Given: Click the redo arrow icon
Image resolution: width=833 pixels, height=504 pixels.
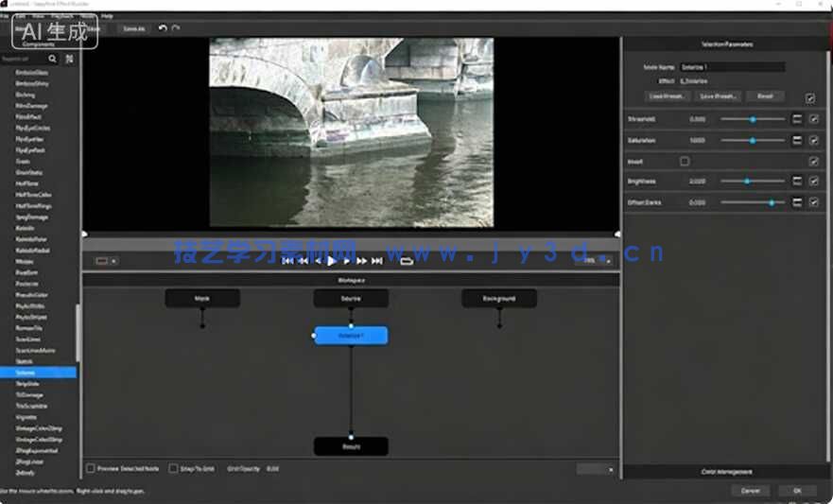Looking at the screenshot, I should pyautogui.click(x=176, y=28).
